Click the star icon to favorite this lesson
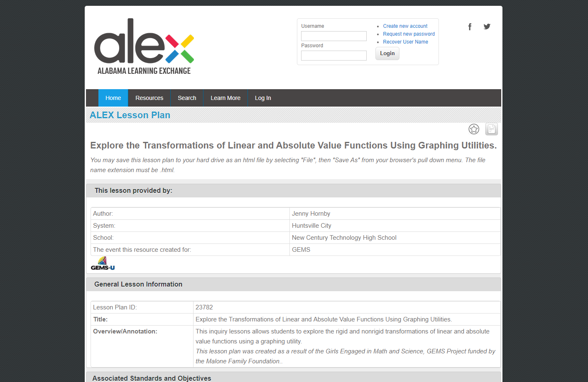588x382 pixels. pos(474,129)
